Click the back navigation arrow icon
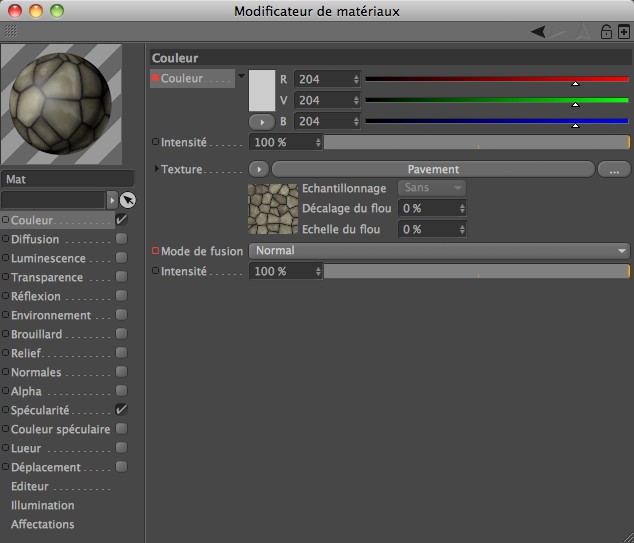634x543 pixels. click(x=539, y=32)
